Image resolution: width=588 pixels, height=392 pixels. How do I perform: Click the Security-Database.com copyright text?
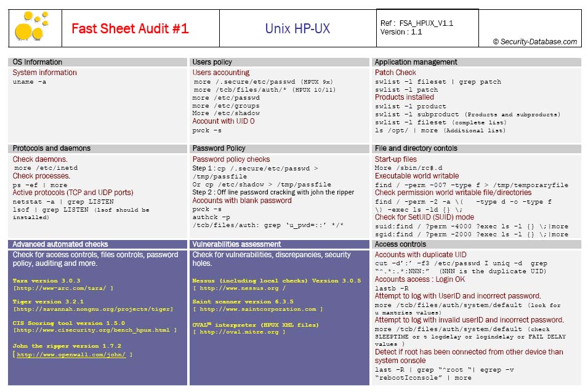click(535, 42)
